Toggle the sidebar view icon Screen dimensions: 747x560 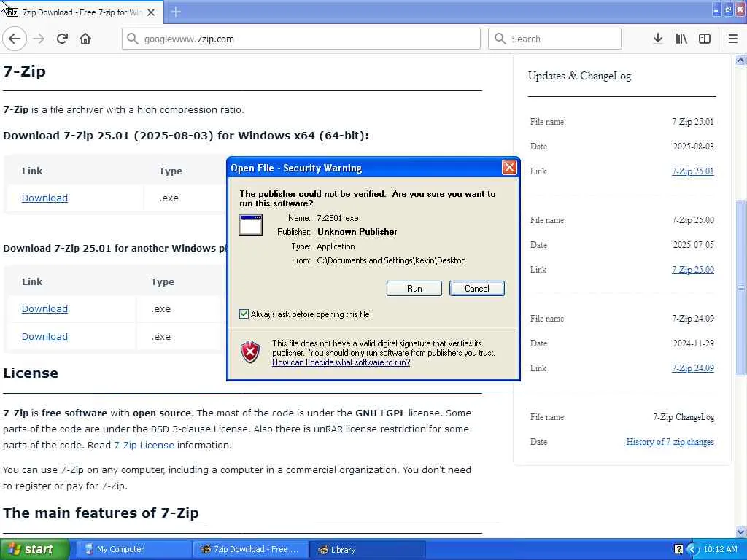point(705,39)
